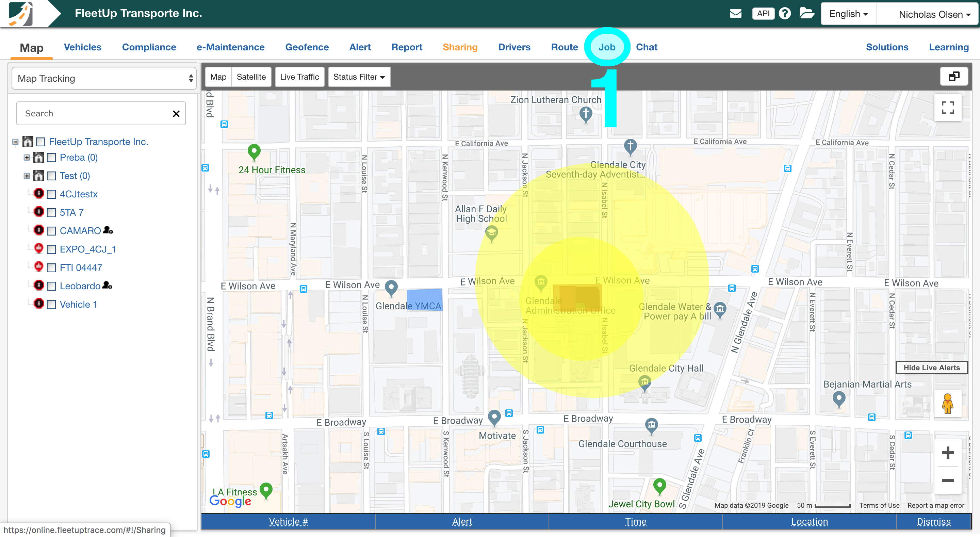Open the Vehicles tab
The width and height of the screenshot is (980, 537).
pyautogui.click(x=83, y=47)
